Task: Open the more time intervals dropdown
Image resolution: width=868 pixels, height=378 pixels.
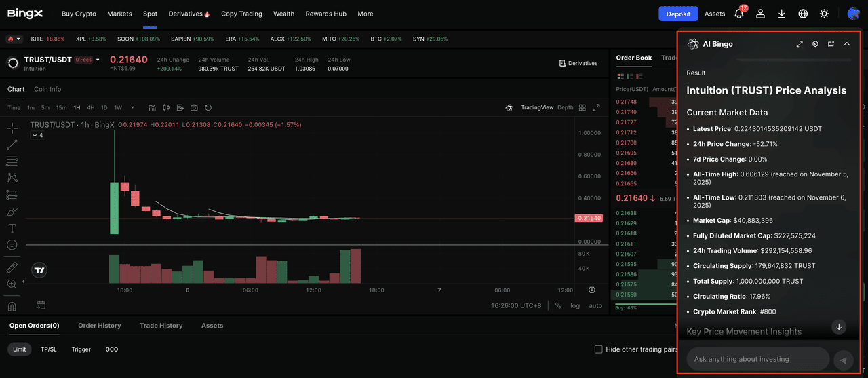Action: (x=132, y=107)
